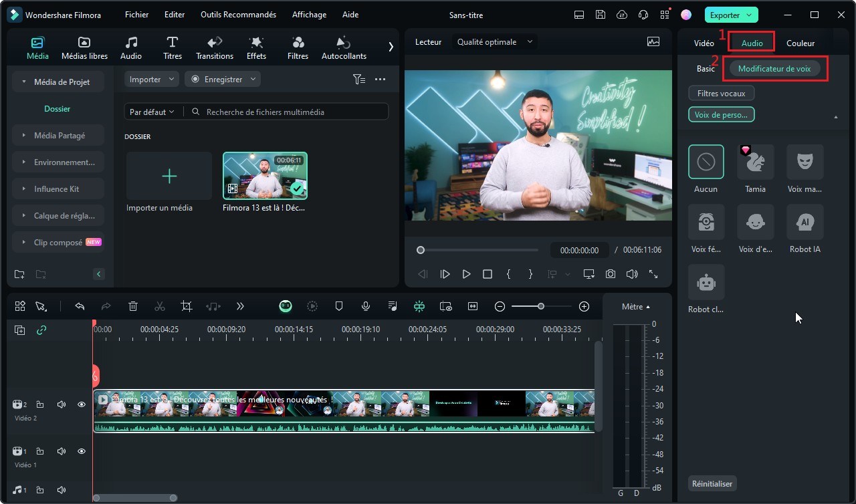Open the Enregistrer dropdown

223,80
